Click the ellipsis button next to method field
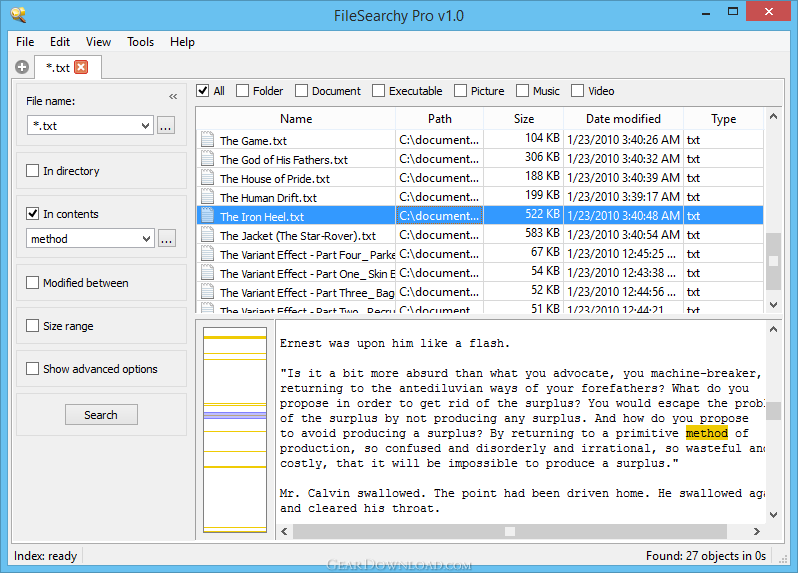The height and width of the screenshot is (573, 798). tap(166, 239)
